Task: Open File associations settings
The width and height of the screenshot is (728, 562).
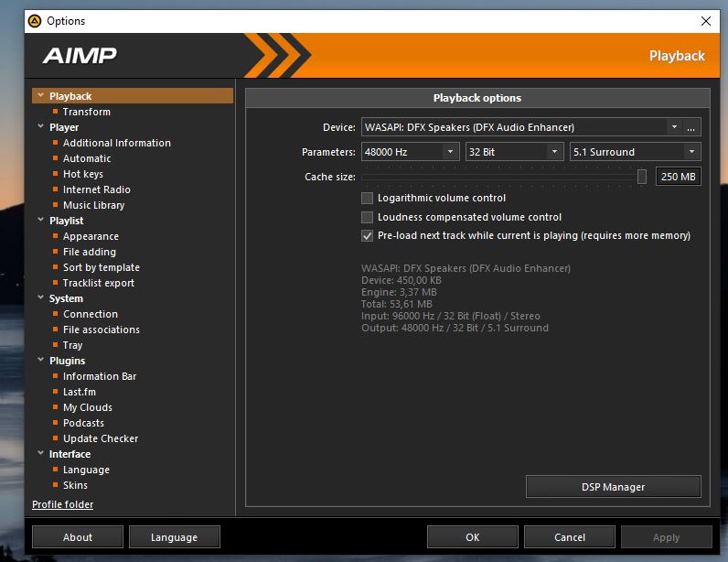Action: (102, 330)
